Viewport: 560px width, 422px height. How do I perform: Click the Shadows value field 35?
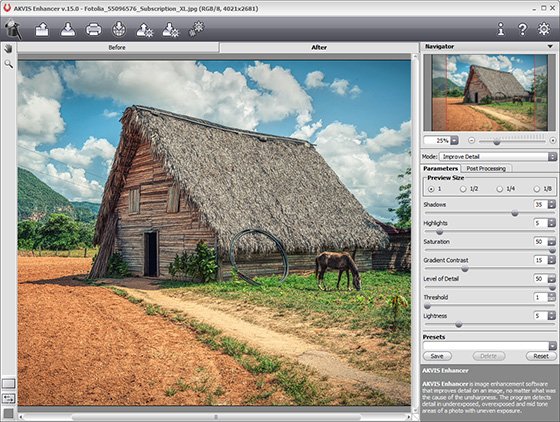[x=541, y=205]
